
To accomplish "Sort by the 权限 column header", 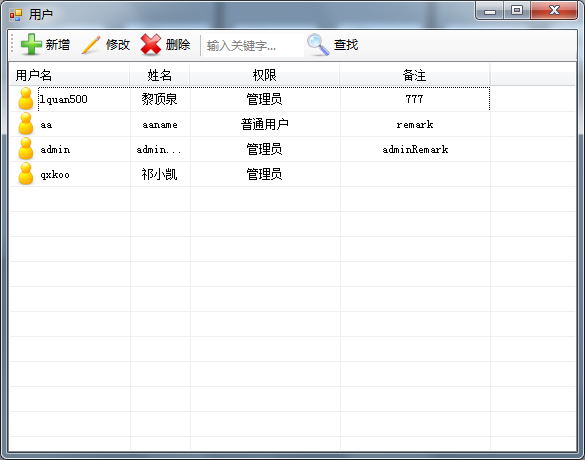I will (x=265, y=75).
